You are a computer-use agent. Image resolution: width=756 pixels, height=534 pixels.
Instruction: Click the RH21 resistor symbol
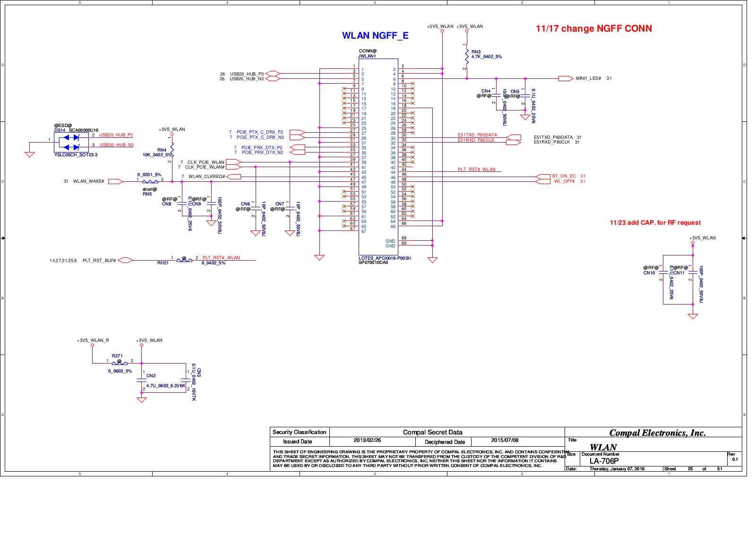point(184,260)
